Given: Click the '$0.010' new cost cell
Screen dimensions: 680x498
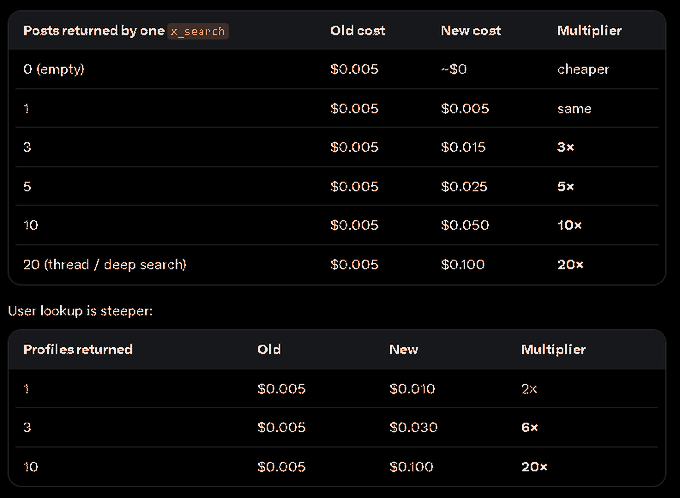Looking at the screenshot, I should tap(412, 389).
